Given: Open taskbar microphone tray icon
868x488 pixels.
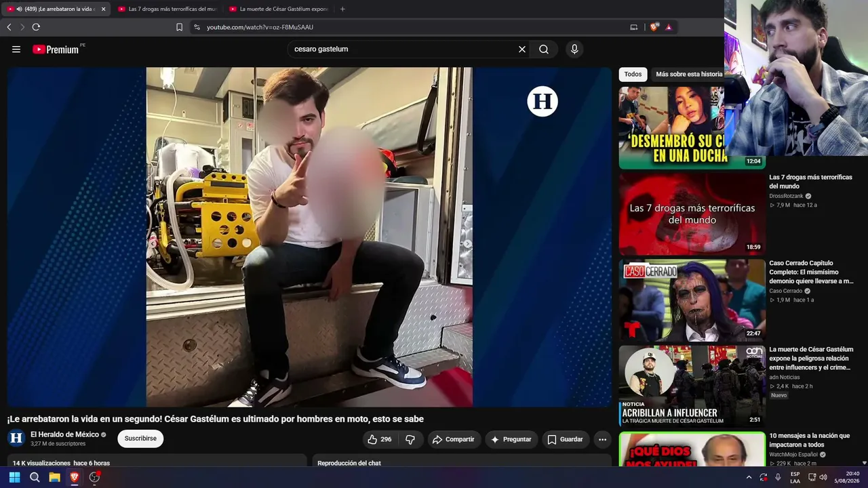Looking at the screenshot, I should click(x=778, y=477).
